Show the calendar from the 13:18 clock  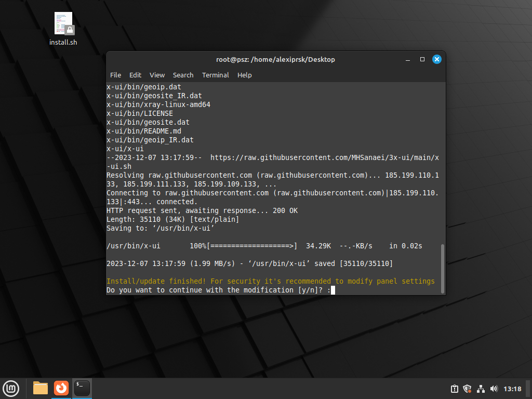512,389
